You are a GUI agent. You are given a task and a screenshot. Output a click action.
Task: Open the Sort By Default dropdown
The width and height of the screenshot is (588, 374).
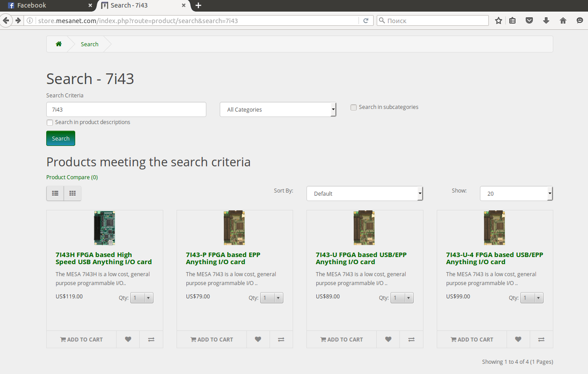click(x=365, y=193)
